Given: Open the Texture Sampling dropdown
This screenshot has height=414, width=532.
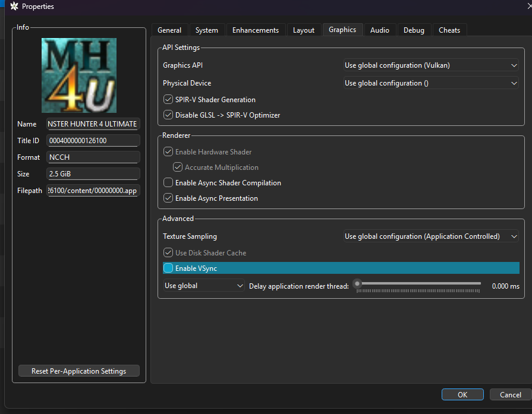Looking at the screenshot, I should pos(431,236).
